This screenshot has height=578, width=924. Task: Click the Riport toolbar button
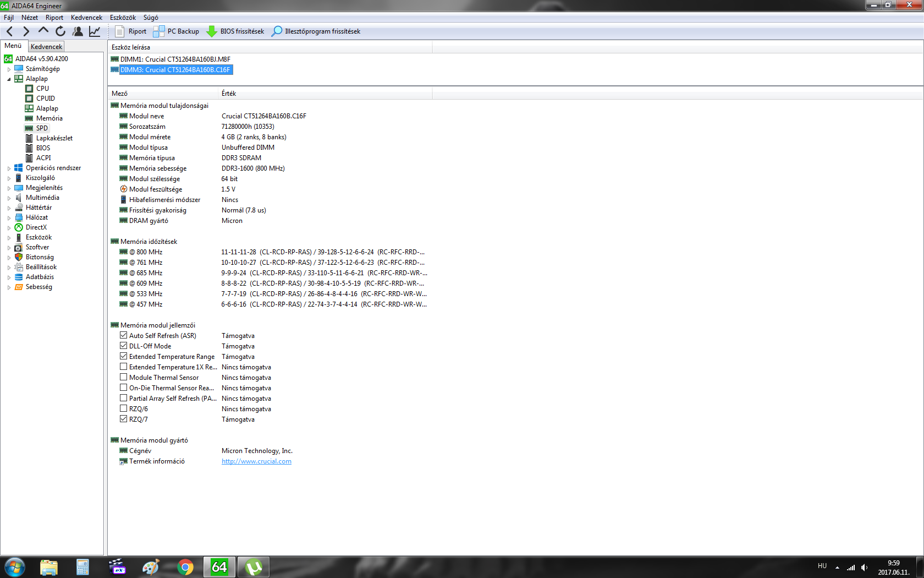pyautogui.click(x=130, y=31)
